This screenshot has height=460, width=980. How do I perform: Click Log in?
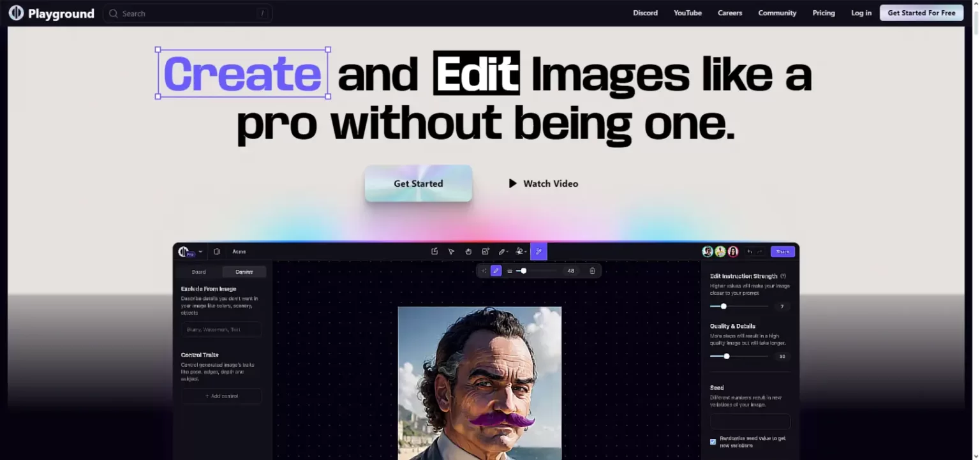click(861, 13)
